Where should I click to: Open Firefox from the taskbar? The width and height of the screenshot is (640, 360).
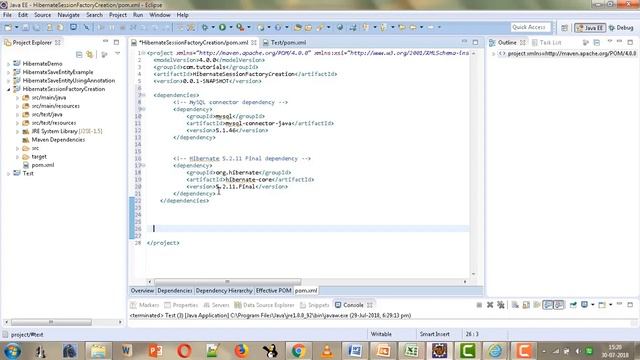point(241,351)
